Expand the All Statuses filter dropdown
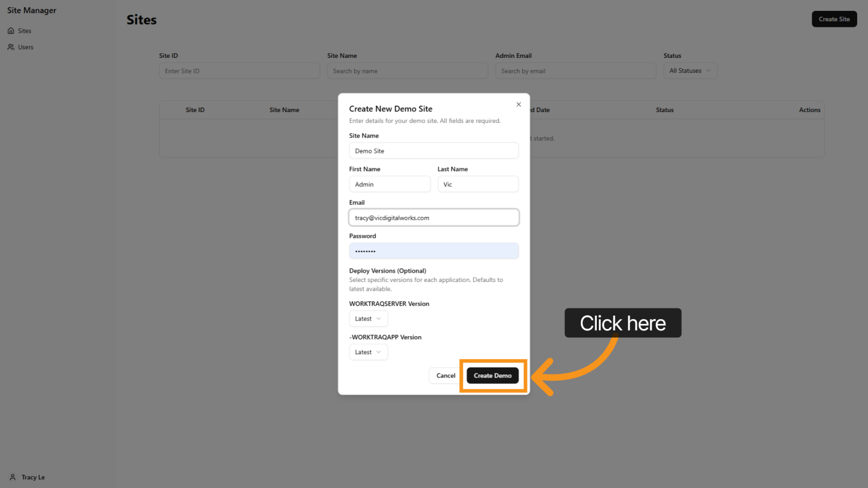 (690, 71)
